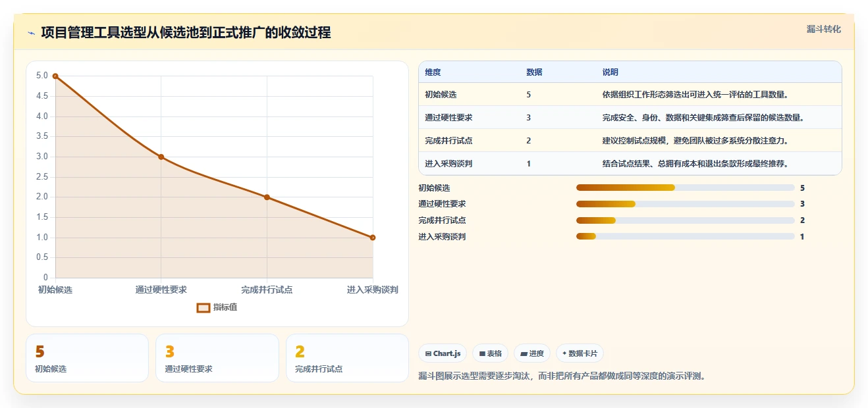Click description starting 建议控制试点规模
Screen dimensions: 868x408
[695, 141]
